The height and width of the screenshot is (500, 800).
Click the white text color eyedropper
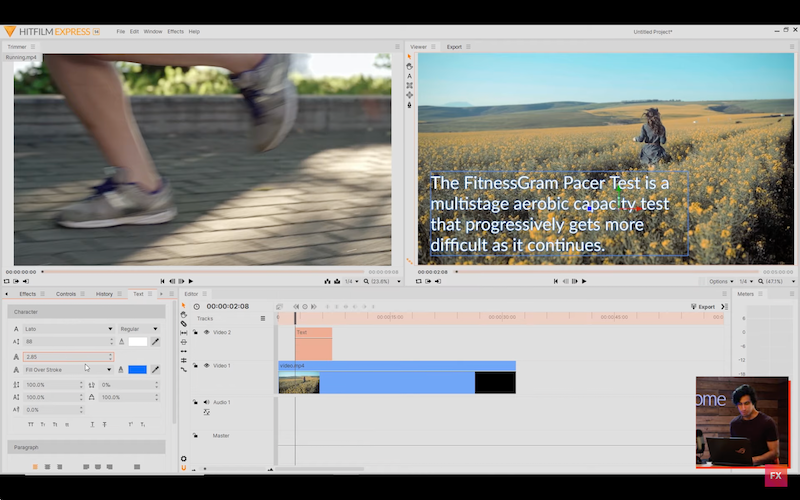click(156, 342)
